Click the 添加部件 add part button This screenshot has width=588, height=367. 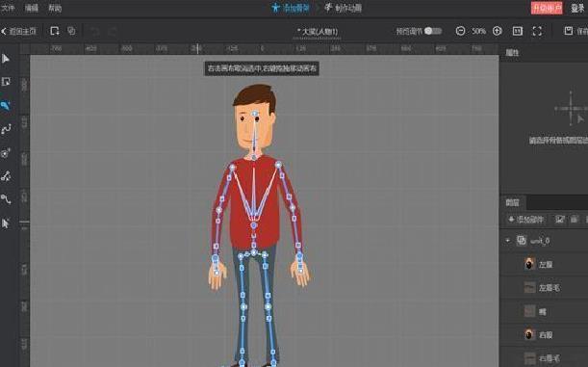(525, 220)
